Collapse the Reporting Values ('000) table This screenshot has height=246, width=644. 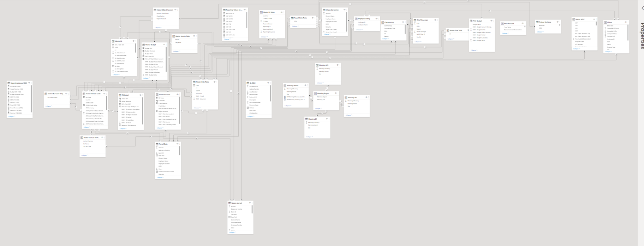11,116
